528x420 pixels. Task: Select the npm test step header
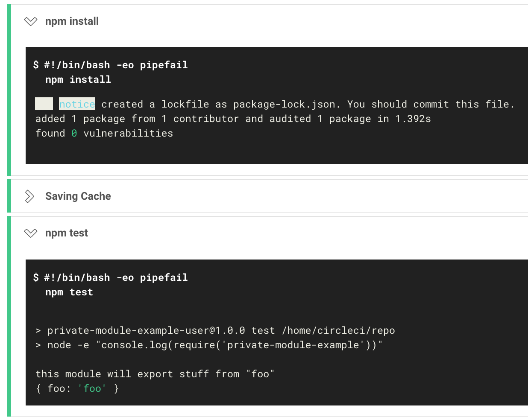(66, 233)
